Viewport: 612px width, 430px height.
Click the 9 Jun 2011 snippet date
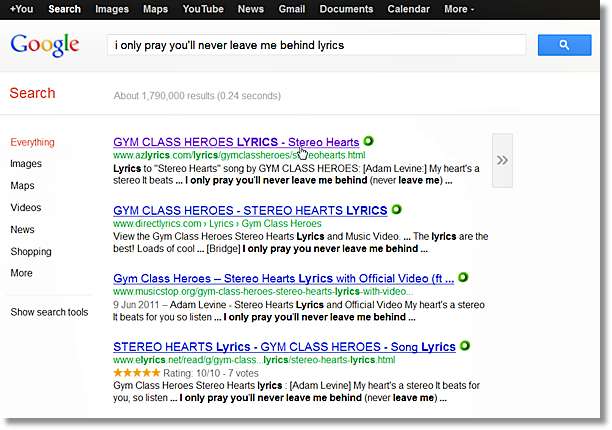(x=136, y=305)
